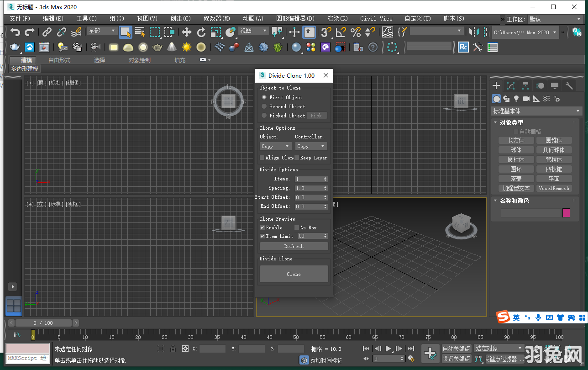
Task: Click the 茶壶 object type button
Action: [x=516, y=179]
